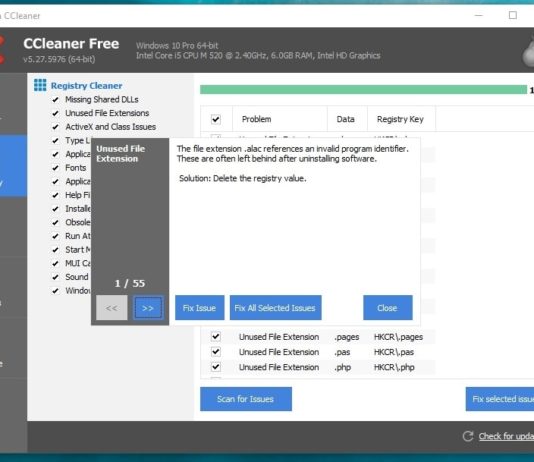Screen dimensions: 534x462
Task: Select the HKCR\.pas registry key cell
Action: click(x=394, y=352)
